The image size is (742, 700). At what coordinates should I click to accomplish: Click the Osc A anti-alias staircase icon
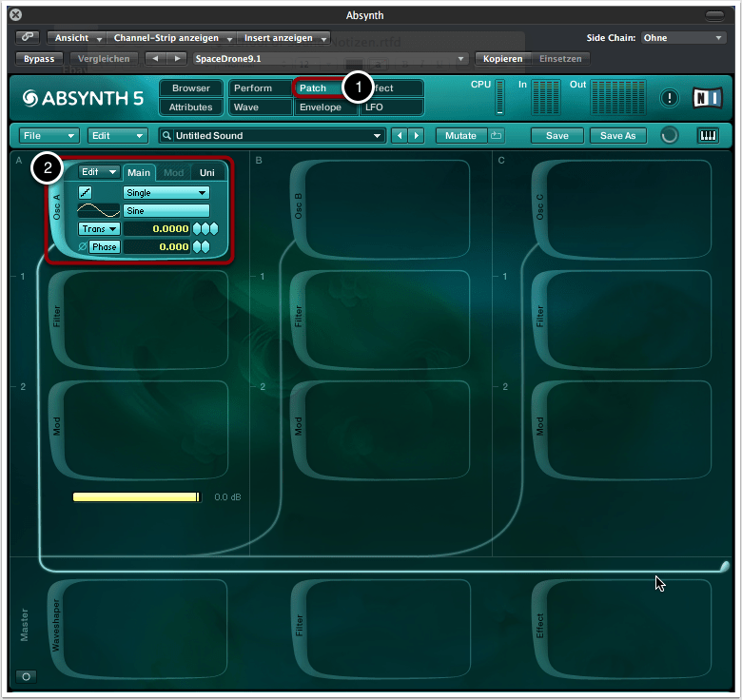[x=86, y=192]
